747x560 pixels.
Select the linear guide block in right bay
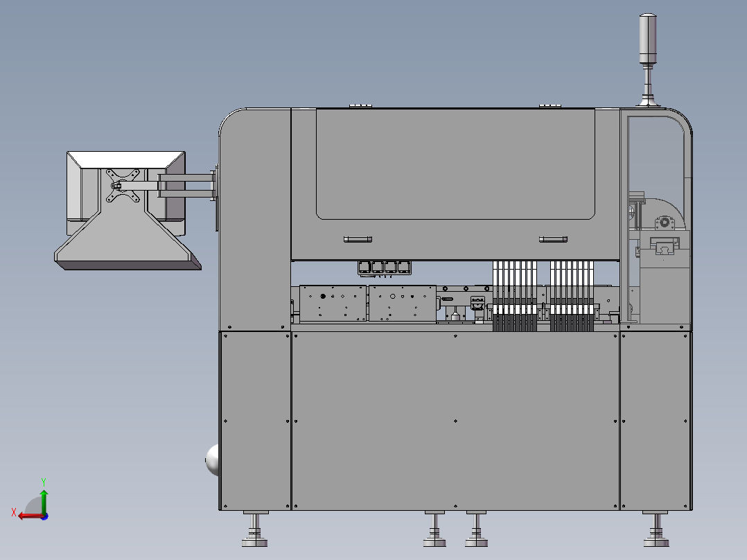pyautogui.click(x=665, y=246)
